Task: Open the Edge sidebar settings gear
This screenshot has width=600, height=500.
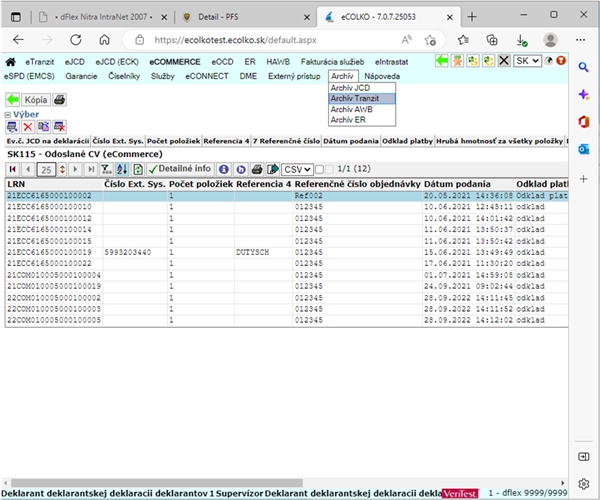Action: click(584, 484)
